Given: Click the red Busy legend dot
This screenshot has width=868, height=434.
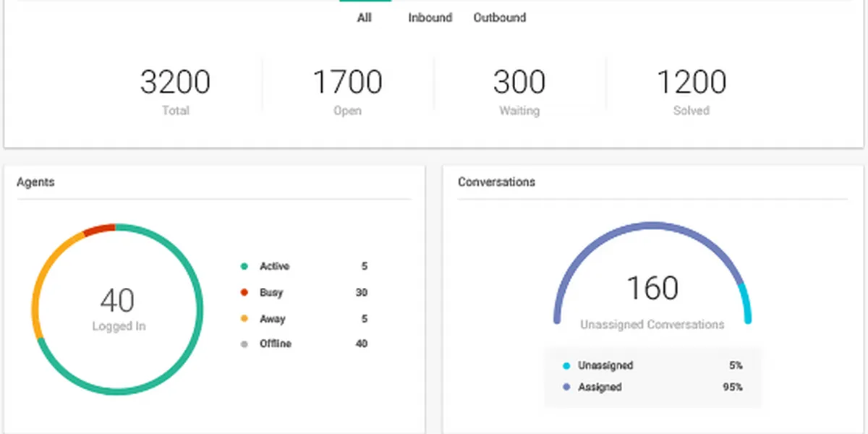Looking at the screenshot, I should click(x=244, y=293).
